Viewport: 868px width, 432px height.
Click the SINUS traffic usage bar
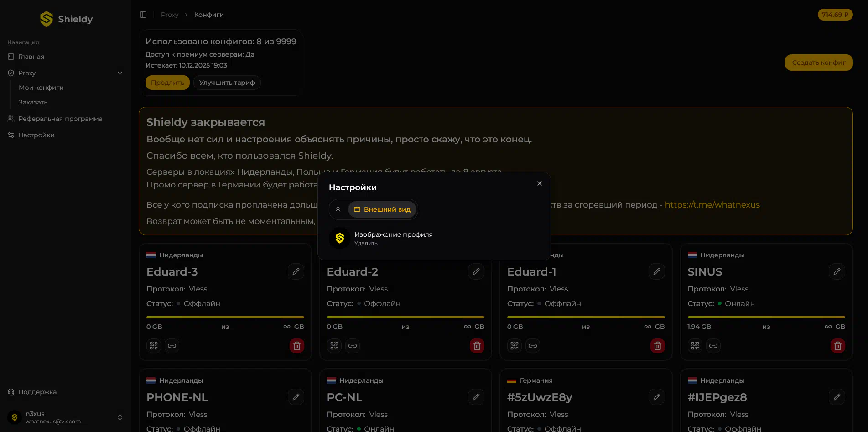click(766, 317)
